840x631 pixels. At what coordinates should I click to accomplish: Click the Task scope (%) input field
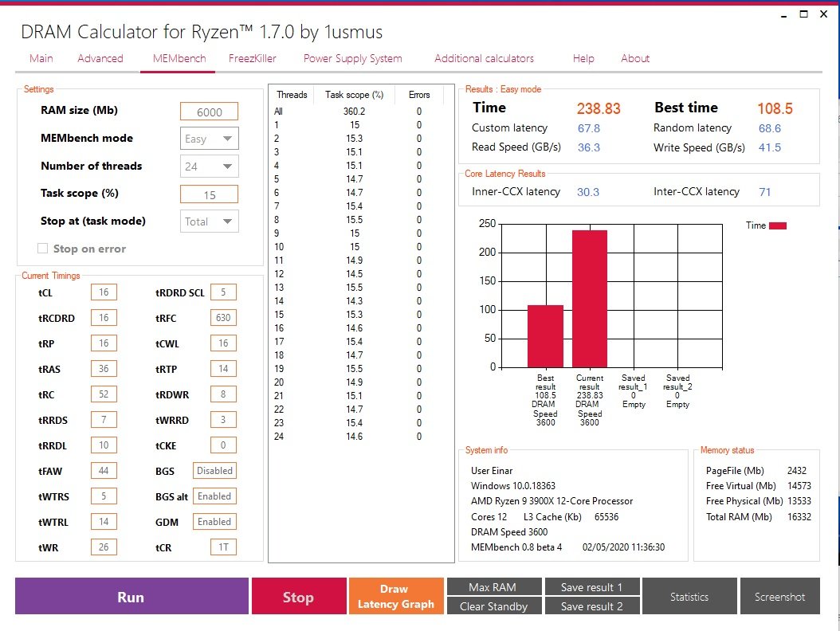[x=209, y=194]
